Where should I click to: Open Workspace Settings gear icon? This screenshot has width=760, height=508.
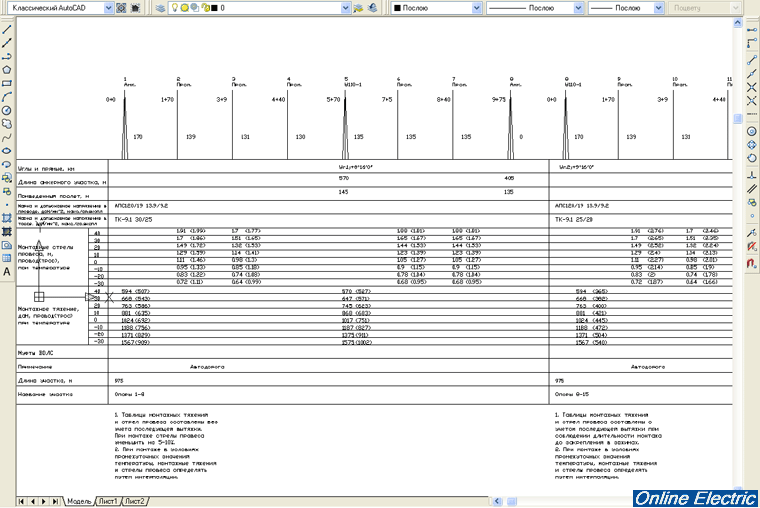coord(121,8)
